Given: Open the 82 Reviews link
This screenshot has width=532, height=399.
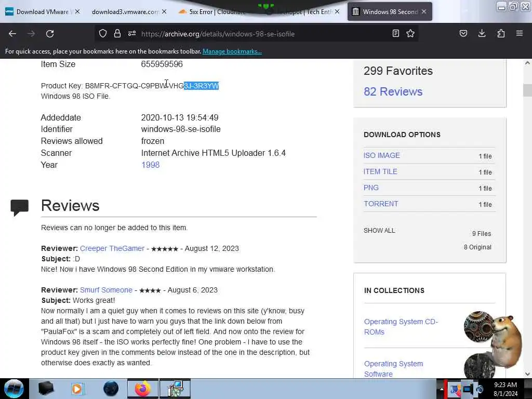Looking at the screenshot, I should coord(393,91).
